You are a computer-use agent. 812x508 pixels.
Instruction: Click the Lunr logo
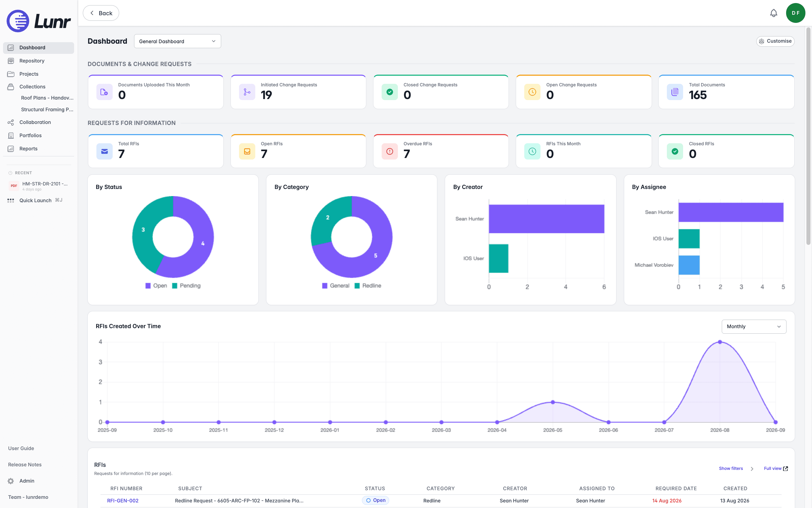pos(39,21)
